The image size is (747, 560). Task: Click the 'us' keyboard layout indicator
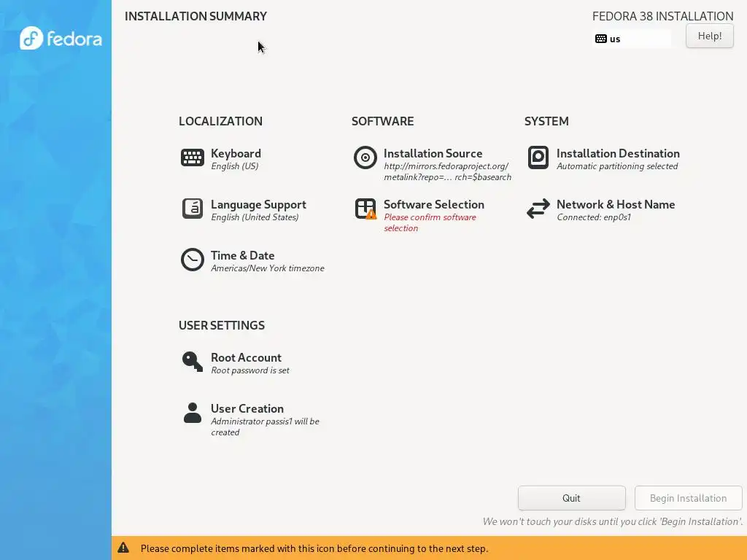[x=632, y=39]
